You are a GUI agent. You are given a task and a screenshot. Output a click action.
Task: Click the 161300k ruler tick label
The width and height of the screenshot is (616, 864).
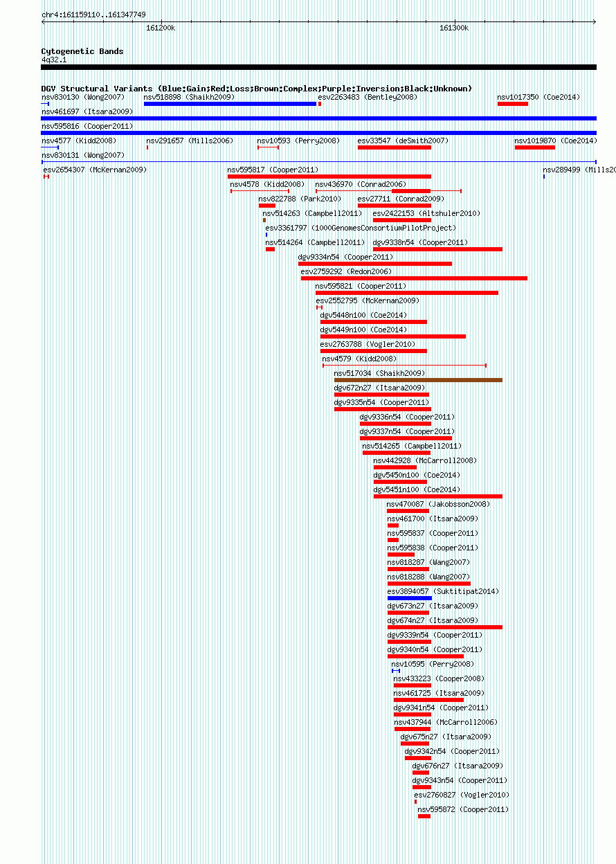[454, 28]
